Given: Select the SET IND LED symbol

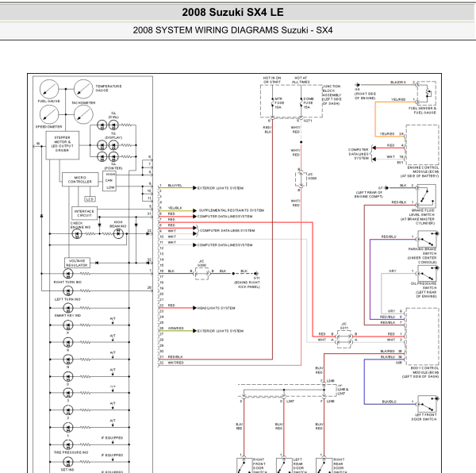Looking at the screenshot, I should [68, 462].
